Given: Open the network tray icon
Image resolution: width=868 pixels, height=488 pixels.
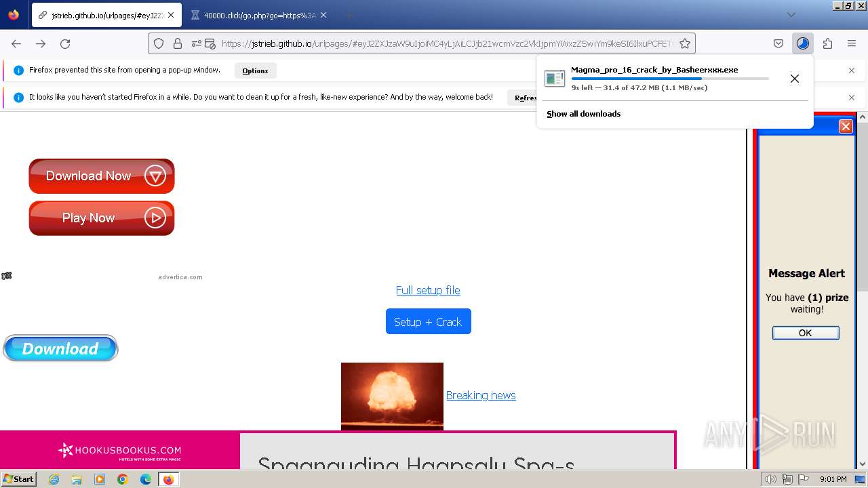Looking at the screenshot, I should click(787, 479).
